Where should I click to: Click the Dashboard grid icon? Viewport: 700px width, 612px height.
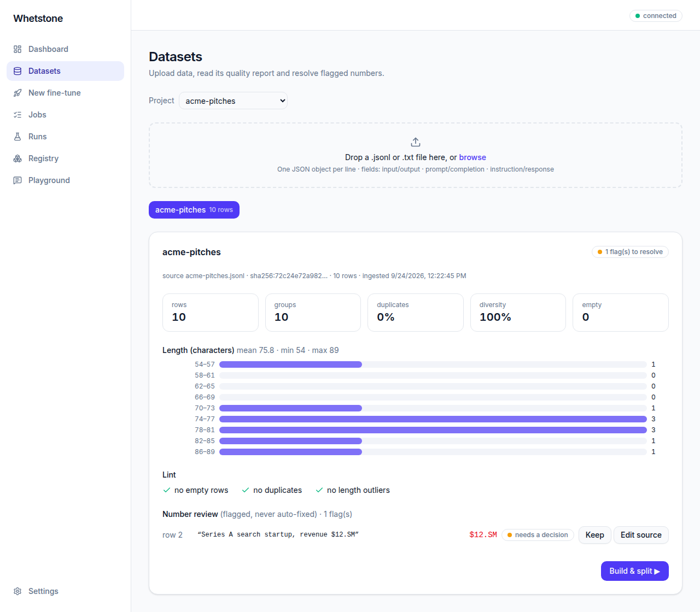click(x=17, y=49)
